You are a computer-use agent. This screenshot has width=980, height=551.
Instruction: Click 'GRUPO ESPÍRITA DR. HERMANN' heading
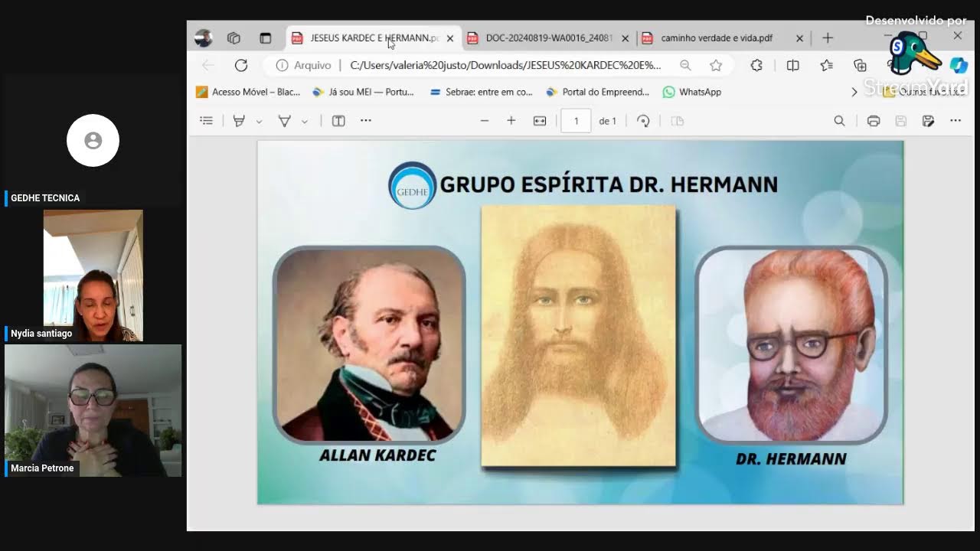609,184
